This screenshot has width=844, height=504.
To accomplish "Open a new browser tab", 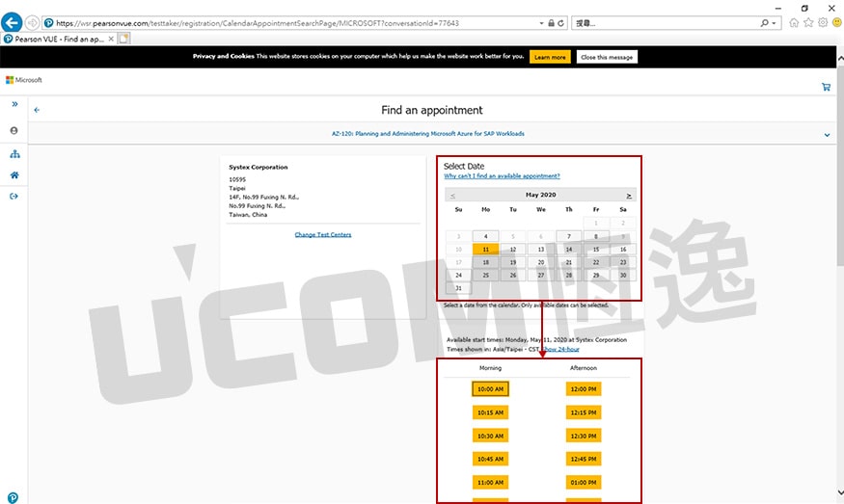I will click(123, 39).
